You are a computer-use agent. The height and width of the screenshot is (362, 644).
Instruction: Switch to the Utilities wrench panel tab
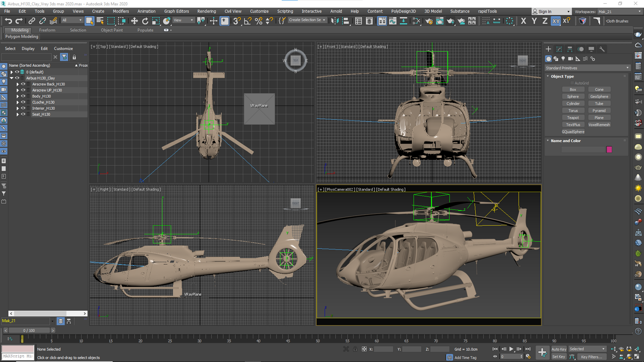coord(602,49)
